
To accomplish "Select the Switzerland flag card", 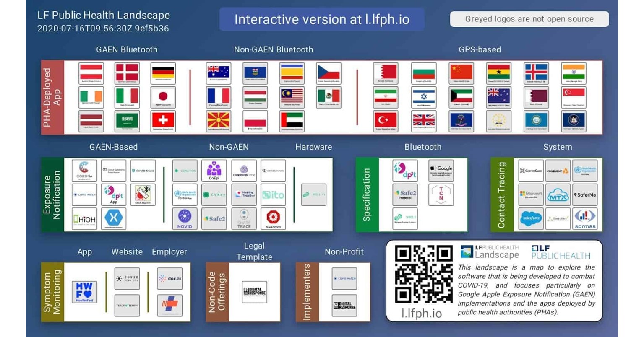I will tap(163, 121).
